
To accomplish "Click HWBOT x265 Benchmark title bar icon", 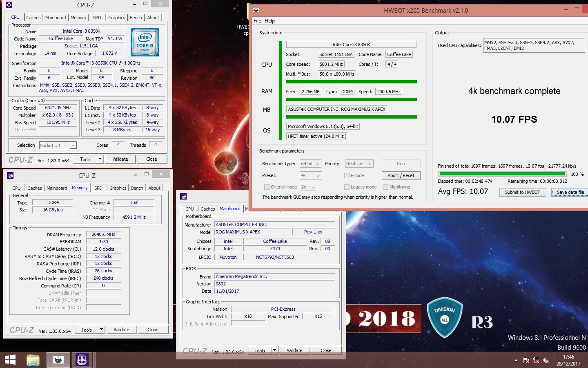I will pyautogui.click(x=256, y=10).
